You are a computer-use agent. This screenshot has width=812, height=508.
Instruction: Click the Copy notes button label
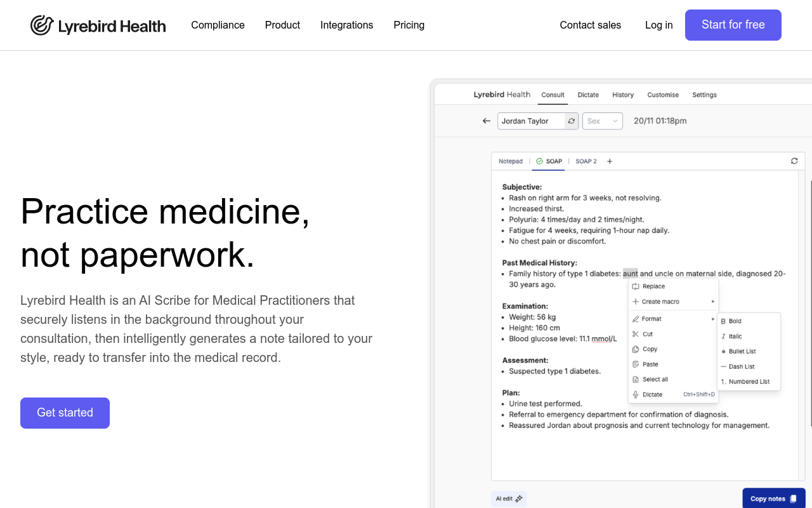pyautogui.click(x=768, y=499)
